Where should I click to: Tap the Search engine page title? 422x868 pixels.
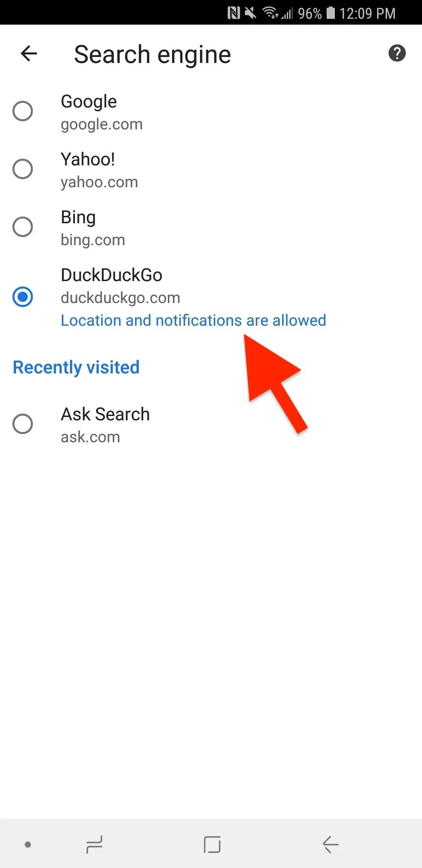tap(152, 54)
